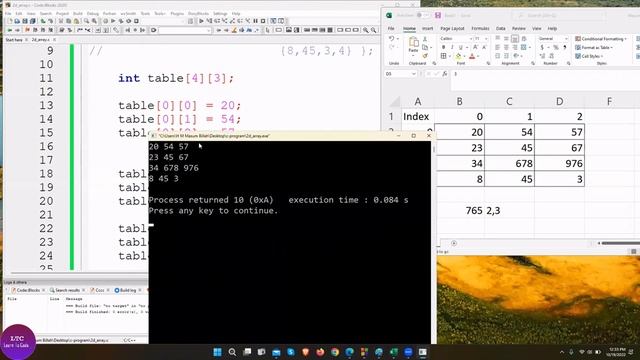Viewport: 640px width, 360px height.
Task: Select cell containing 765 in Excel
Action: point(460,211)
